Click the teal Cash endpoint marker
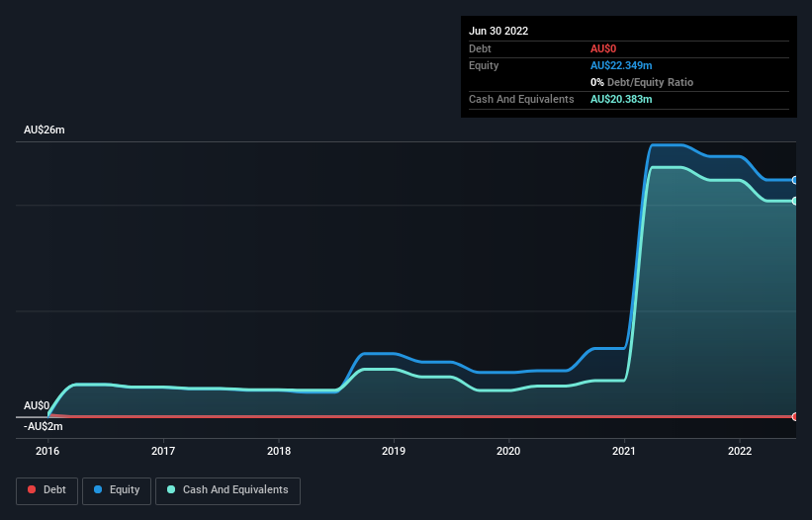The image size is (812, 520). [795, 201]
